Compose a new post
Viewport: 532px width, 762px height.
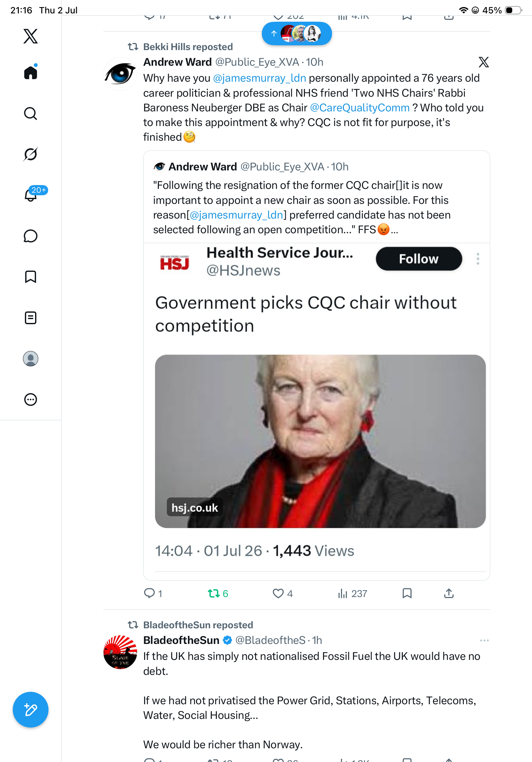click(31, 710)
